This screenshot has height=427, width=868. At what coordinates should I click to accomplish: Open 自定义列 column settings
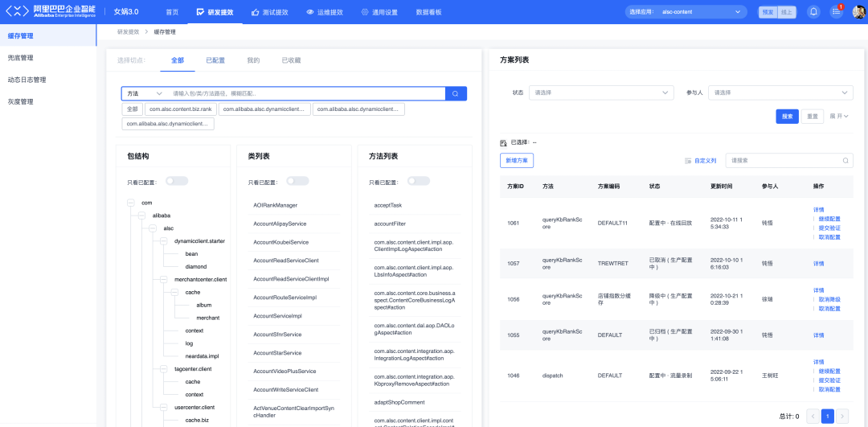pos(701,161)
